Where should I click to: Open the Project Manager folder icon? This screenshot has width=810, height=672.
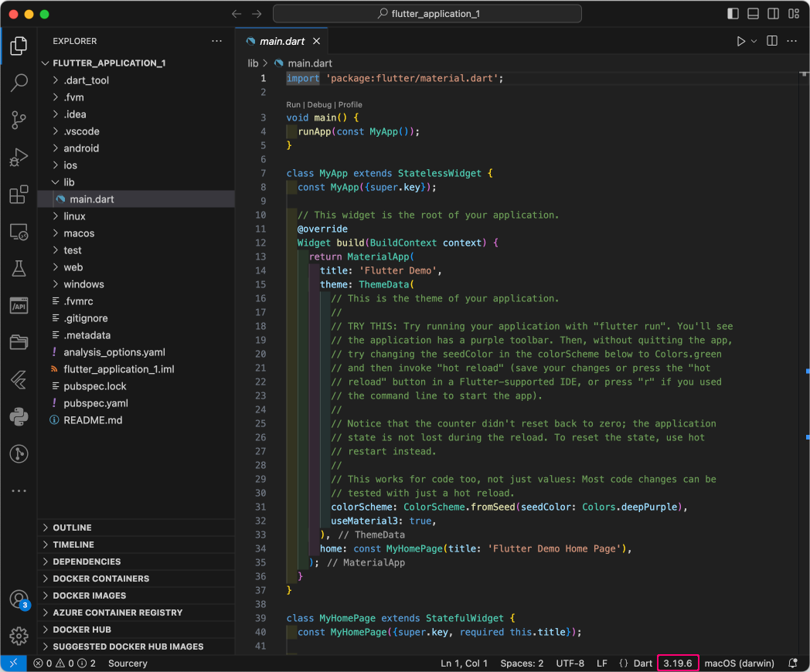click(x=19, y=342)
